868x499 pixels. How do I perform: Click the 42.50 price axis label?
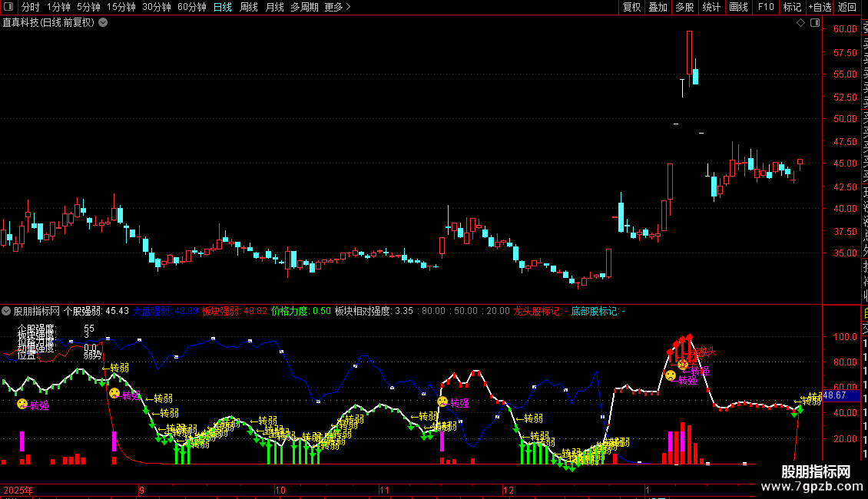[x=845, y=187]
